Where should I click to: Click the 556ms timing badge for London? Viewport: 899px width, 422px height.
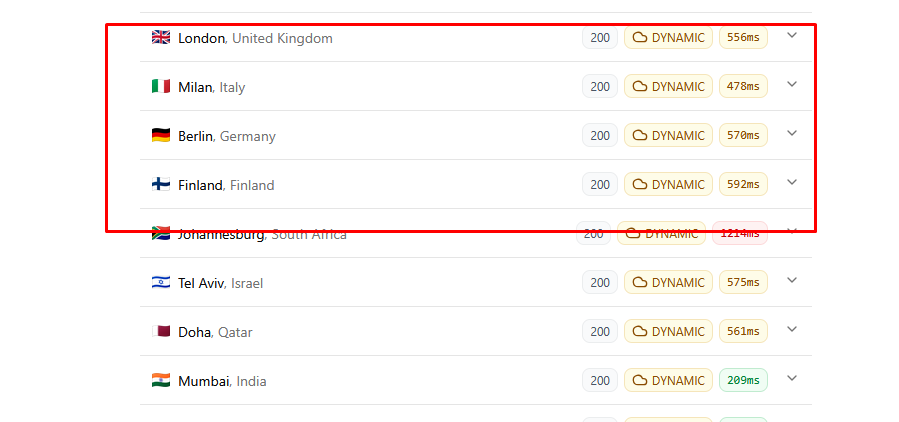[743, 38]
